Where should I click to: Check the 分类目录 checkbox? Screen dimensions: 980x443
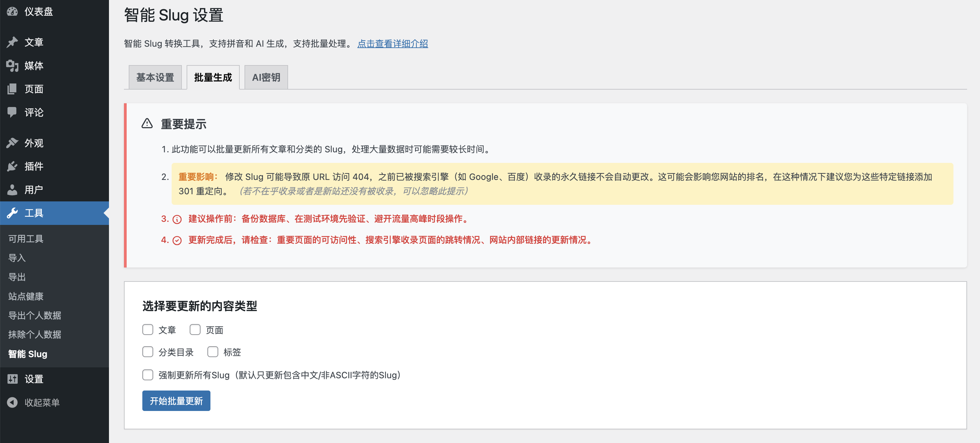(x=147, y=352)
